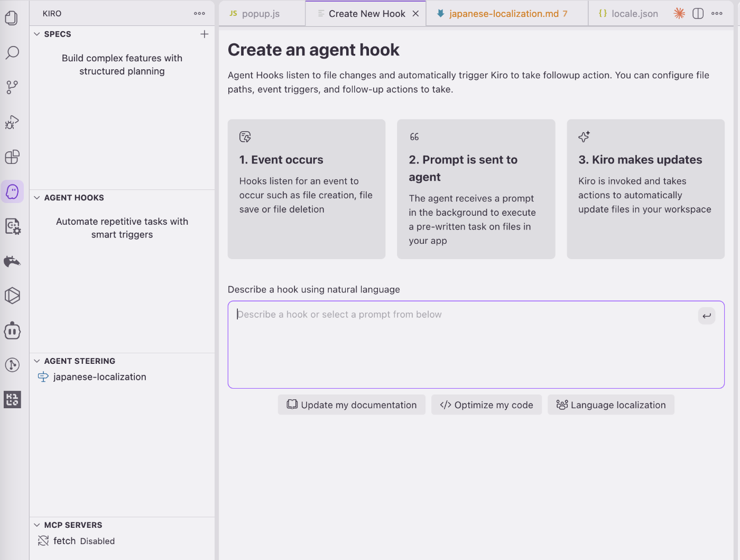
Task: Switch to the popup.js tab
Action: click(262, 14)
